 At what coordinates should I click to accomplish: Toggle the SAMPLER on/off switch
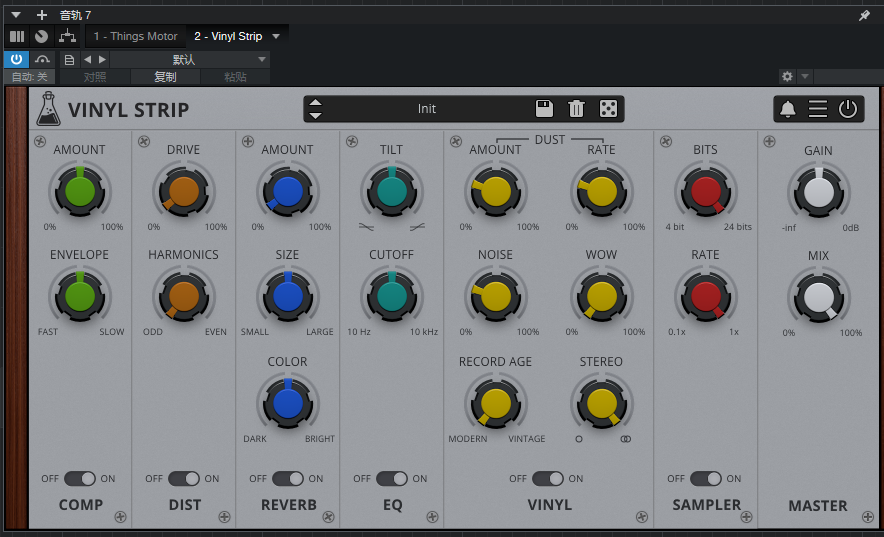coord(705,478)
